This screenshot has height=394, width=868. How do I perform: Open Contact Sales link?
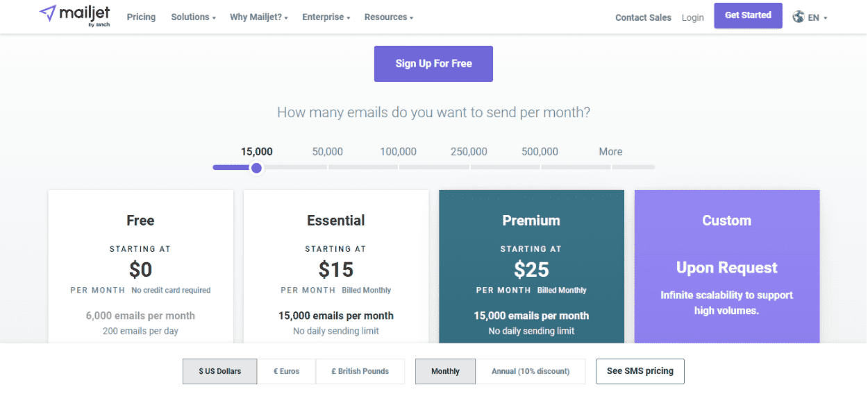(x=643, y=18)
